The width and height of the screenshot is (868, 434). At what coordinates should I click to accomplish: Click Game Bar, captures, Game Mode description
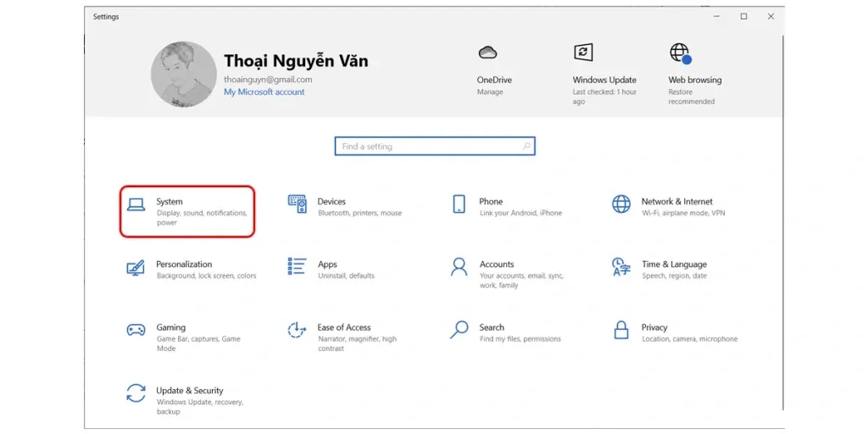pos(198,343)
